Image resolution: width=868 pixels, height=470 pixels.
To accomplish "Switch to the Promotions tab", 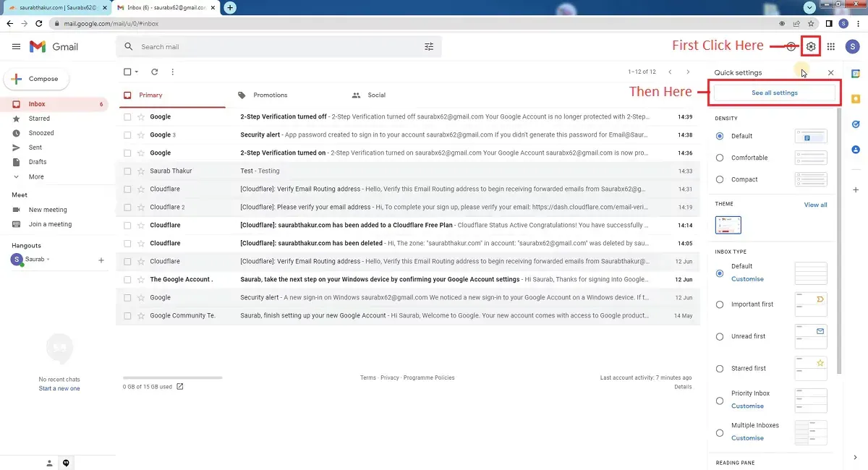I will [285, 95].
